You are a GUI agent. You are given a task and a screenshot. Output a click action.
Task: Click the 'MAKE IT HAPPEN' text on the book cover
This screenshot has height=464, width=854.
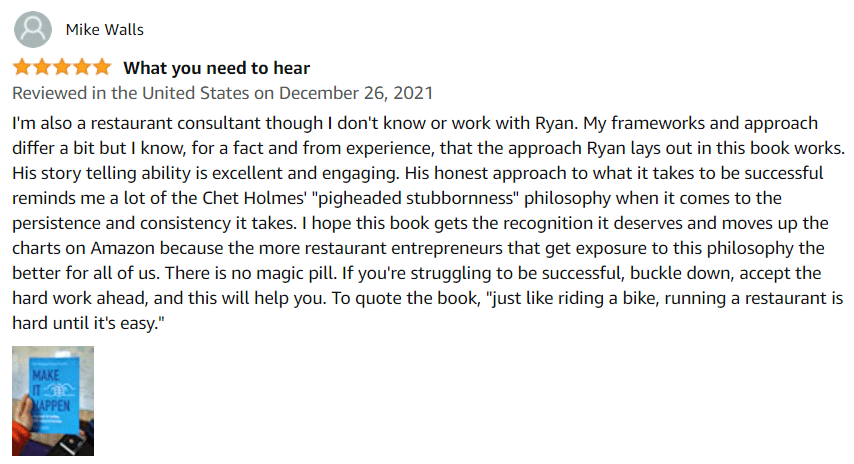click(50, 391)
